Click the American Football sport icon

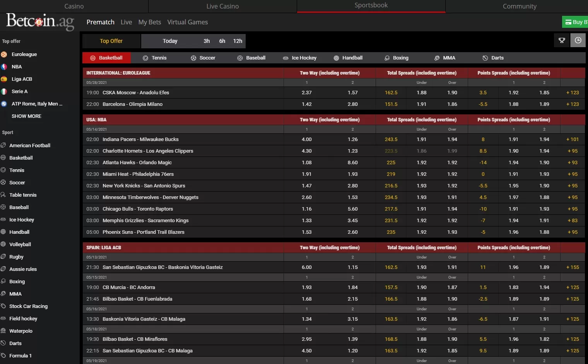click(3, 145)
